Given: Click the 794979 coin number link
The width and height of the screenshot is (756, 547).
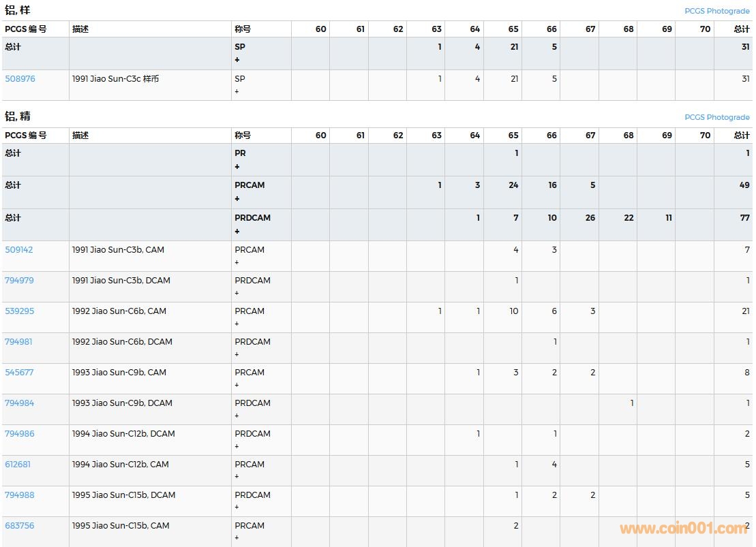Looking at the screenshot, I should (19, 281).
